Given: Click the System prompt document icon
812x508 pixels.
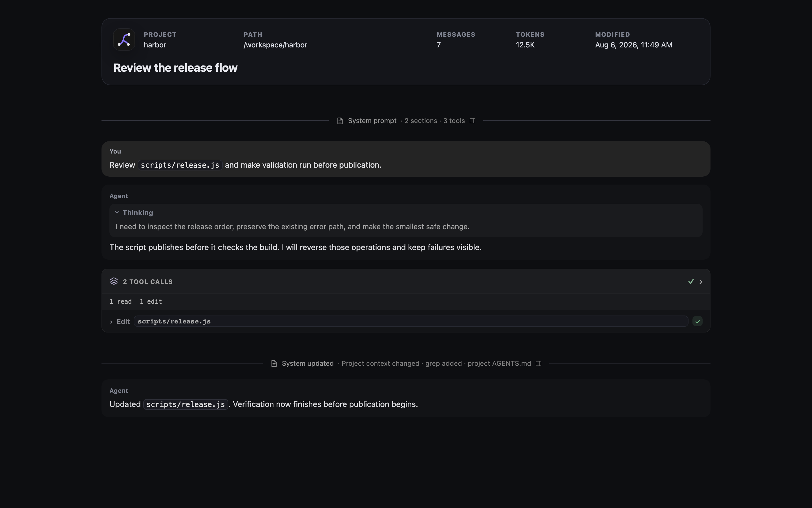Looking at the screenshot, I should click(340, 121).
